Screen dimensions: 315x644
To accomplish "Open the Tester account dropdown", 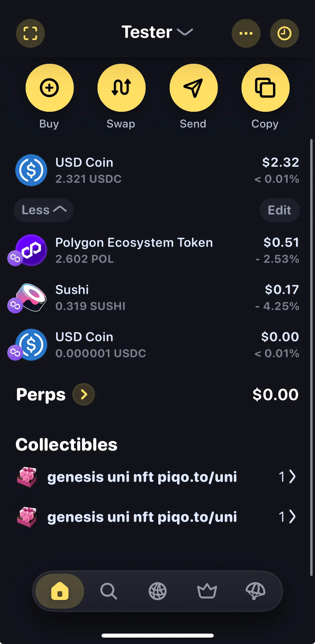I will 157,32.
